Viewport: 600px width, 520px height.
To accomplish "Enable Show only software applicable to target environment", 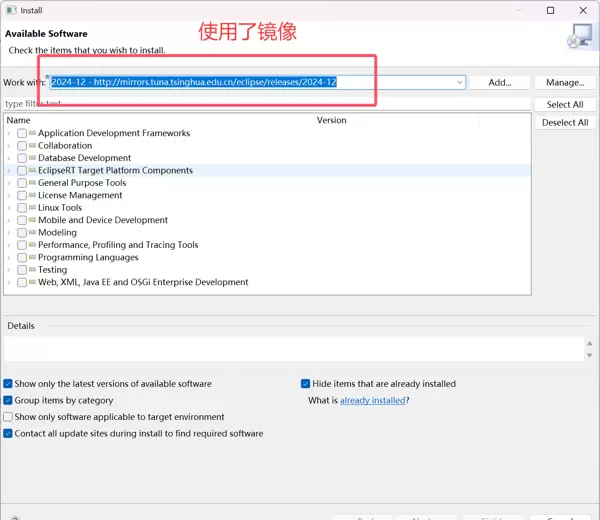I will tap(9, 417).
